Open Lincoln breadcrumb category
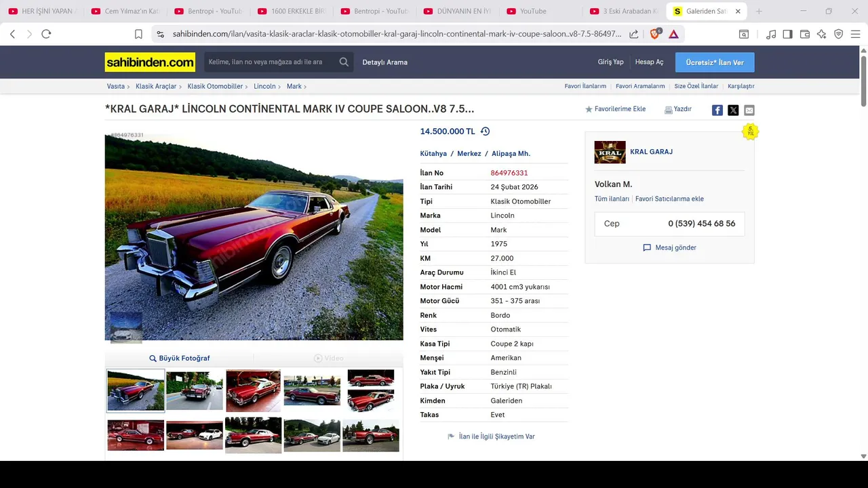This screenshot has height=488, width=868. 264,87
